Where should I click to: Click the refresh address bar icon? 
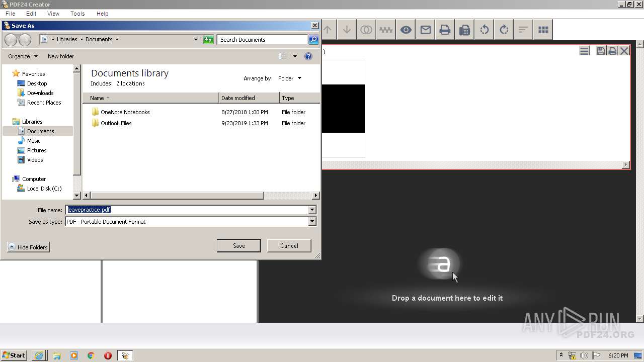click(x=208, y=40)
